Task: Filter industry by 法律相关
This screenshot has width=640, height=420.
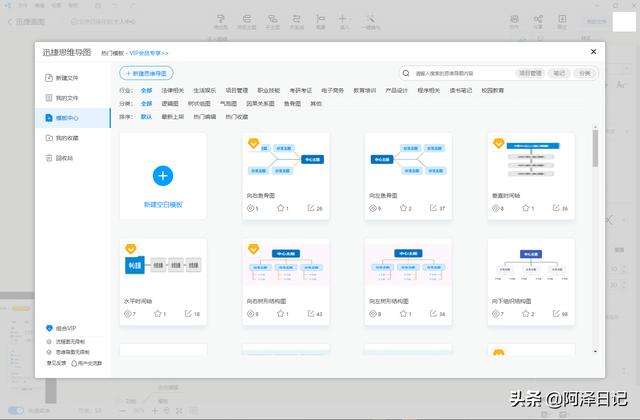Action: (x=173, y=91)
